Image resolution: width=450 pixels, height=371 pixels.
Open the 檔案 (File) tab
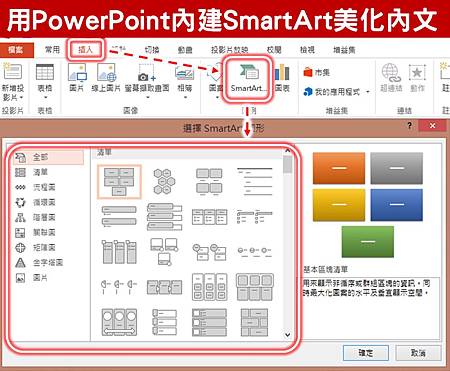pyautogui.click(x=16, y=50)
